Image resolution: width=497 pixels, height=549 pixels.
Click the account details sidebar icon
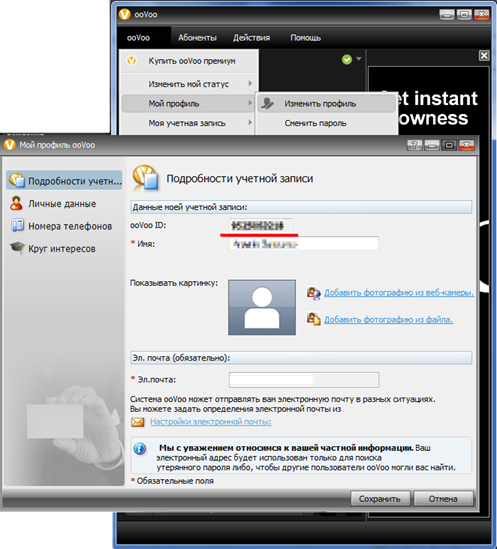[17, 180]
